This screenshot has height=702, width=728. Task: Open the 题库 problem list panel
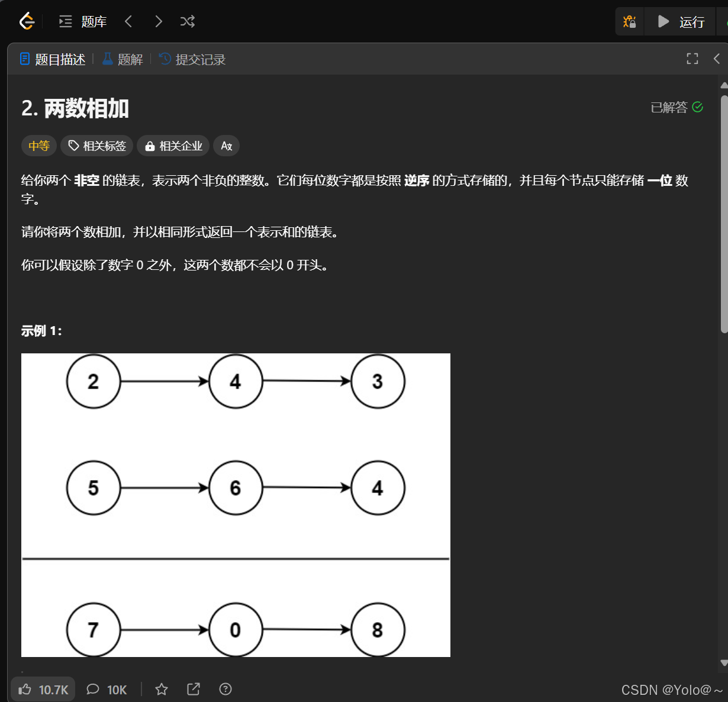pyautogui.click(x=83, y=22)
